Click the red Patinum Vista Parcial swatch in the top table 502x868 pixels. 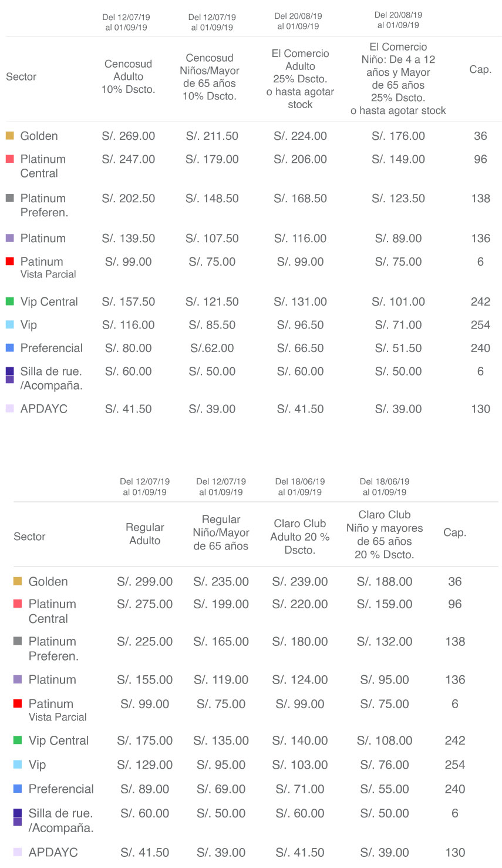tap(9, 262)
